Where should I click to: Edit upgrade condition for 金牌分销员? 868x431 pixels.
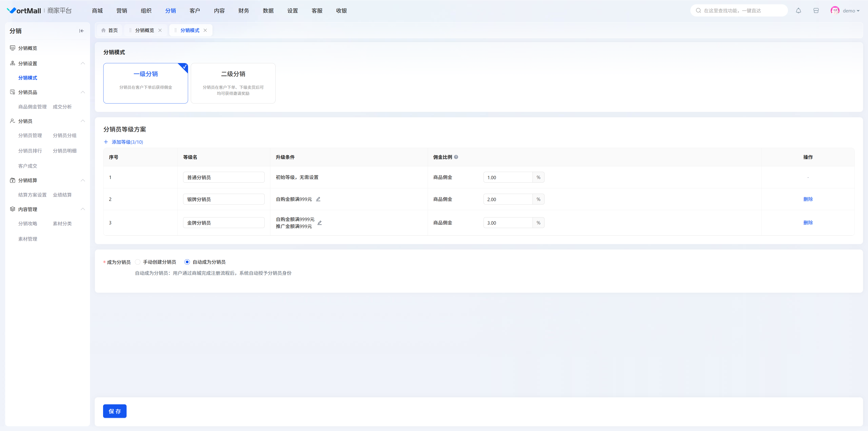click(x=320, y=223)
